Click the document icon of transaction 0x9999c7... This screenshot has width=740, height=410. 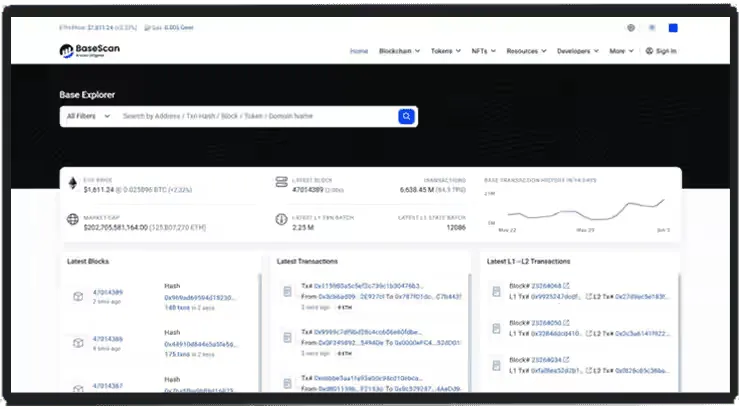[287, 338]
